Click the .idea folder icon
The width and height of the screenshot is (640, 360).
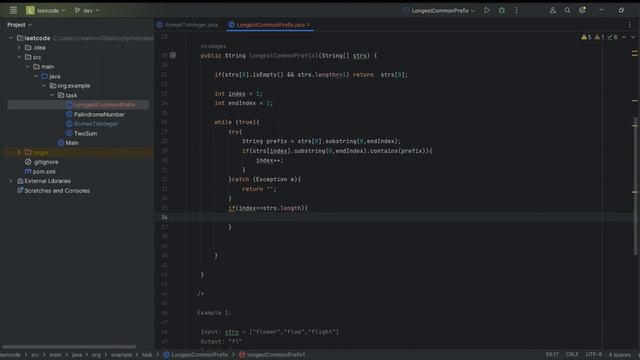click(x=28, y=48)
